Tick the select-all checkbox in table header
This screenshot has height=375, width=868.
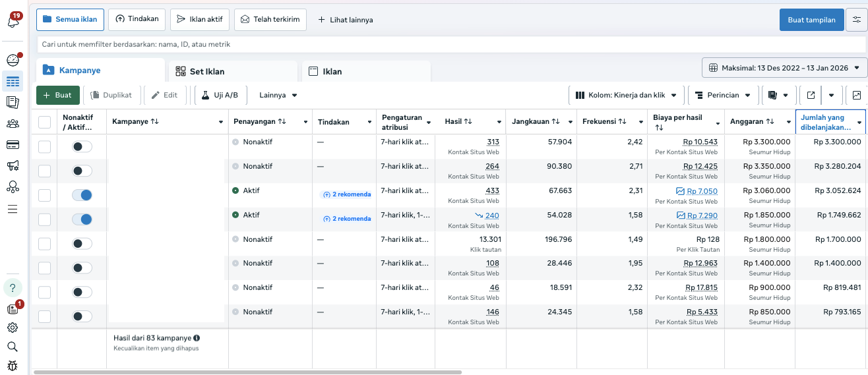(44, 122)
